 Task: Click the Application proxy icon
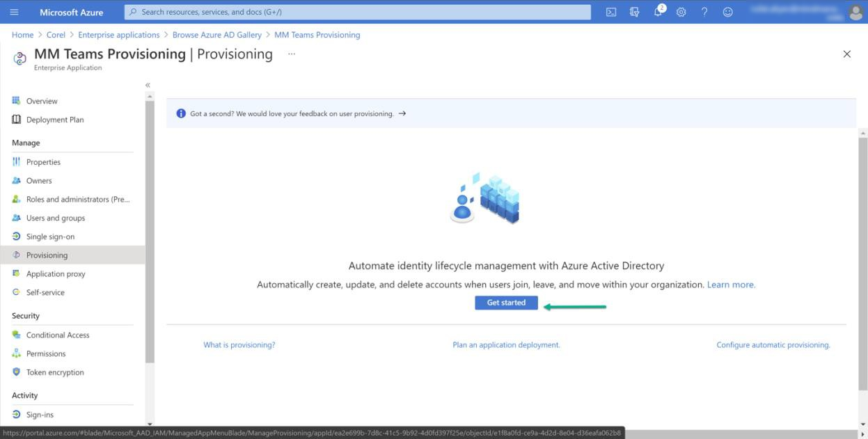pyautogui.click(x=16, y=273)
